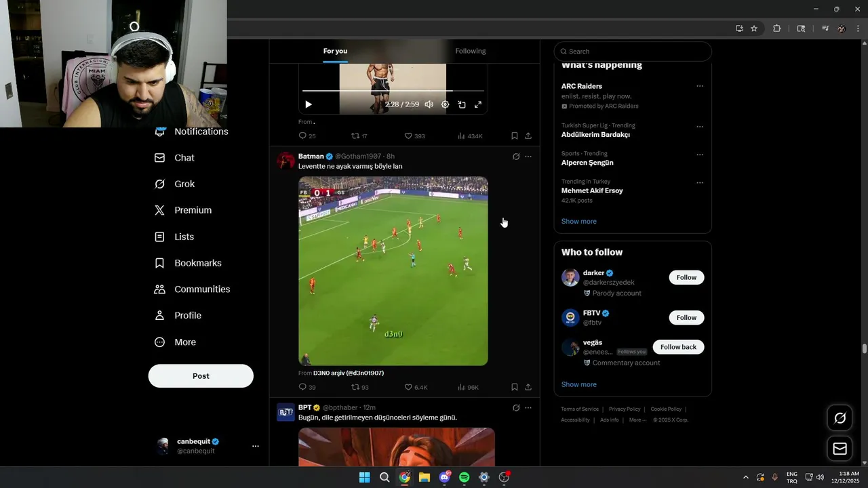
Task: Seek on the top video progress bar
Action: point(393,91)
